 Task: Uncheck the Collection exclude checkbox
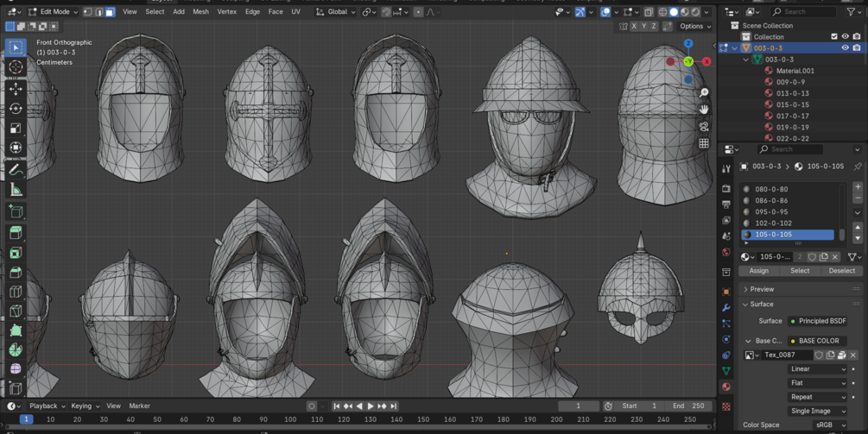(x=833, y=37)
